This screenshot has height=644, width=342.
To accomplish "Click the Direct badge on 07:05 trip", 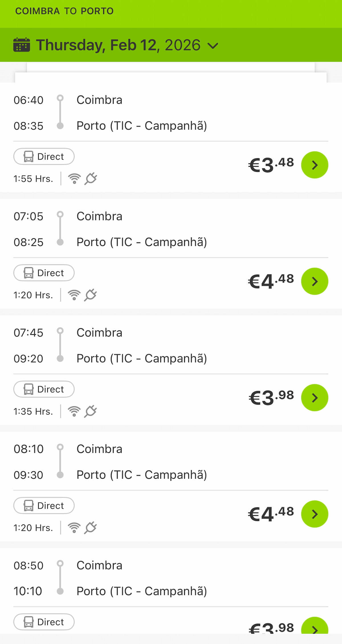I will point(44,273).
